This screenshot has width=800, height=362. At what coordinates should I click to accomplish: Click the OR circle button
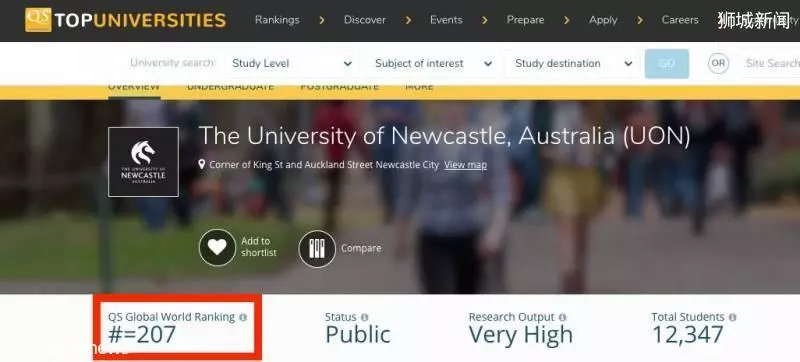718,63
